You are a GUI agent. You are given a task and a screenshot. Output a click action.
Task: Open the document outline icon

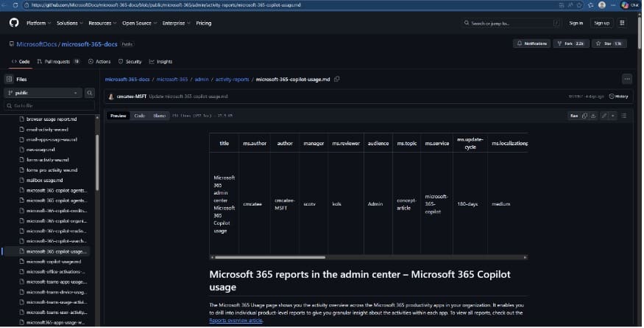coord(624,116)
